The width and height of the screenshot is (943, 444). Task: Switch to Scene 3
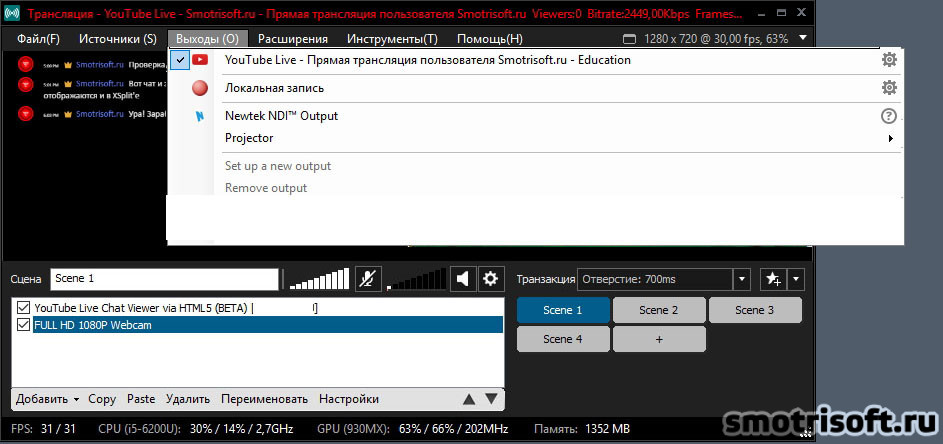click(755, 310)
